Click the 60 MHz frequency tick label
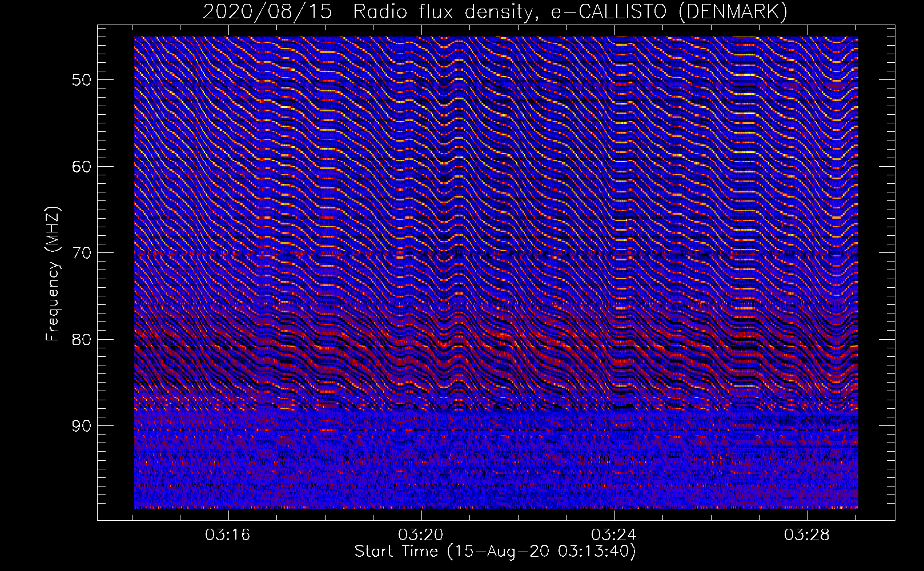Image resolution: width=924 pixels, height=571 pixels. tap(81, 167)
